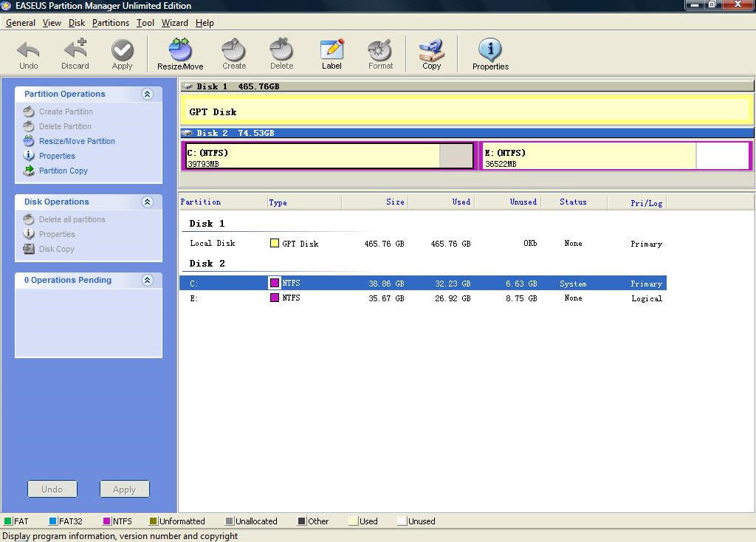The width and height of the screenshot is (756, 542).
Task: Click the Pri/Log column header
Action: click(637, 202)
